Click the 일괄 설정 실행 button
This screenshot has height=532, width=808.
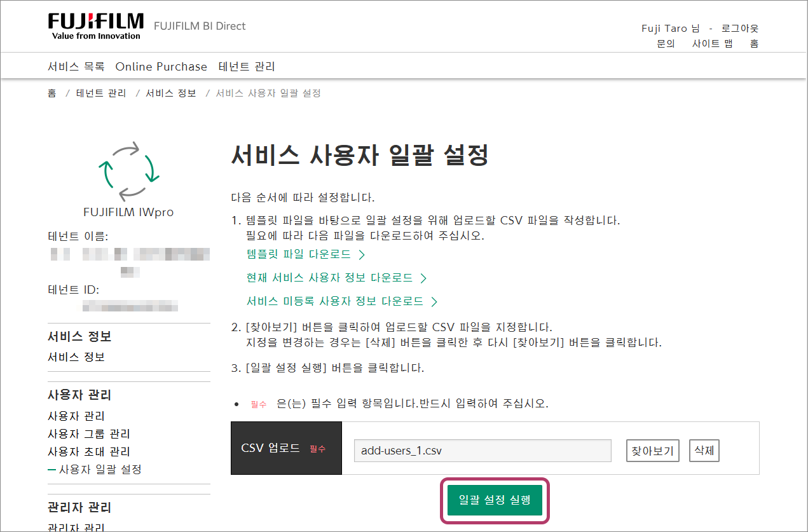(x=495, y=500)
